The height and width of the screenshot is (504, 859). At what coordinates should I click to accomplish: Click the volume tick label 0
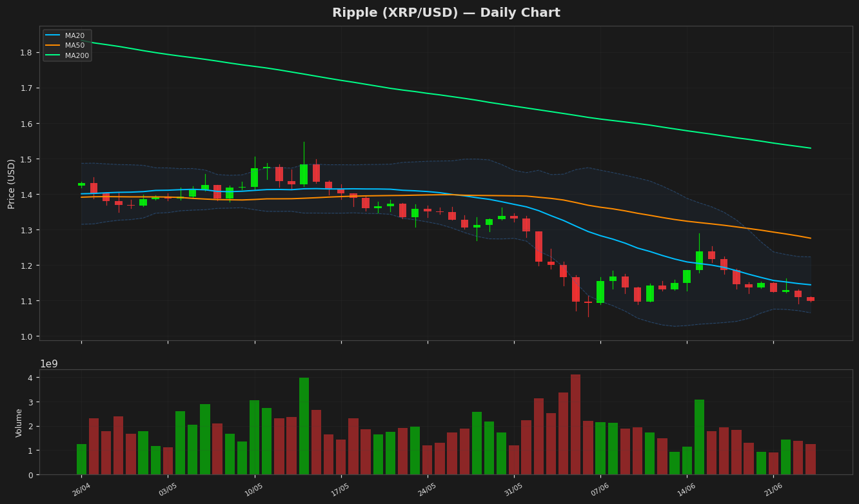coord(30,475)
